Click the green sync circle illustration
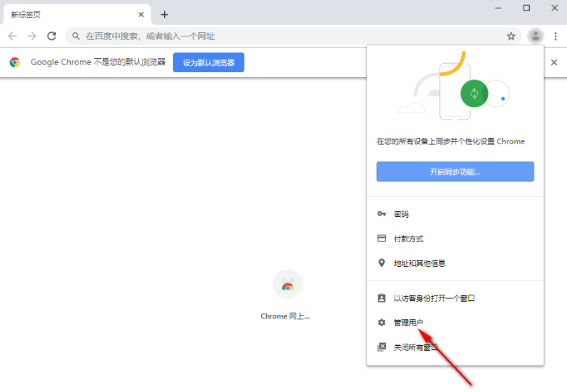567x392 pixels. pyautogui.click(x=474, y=94)
